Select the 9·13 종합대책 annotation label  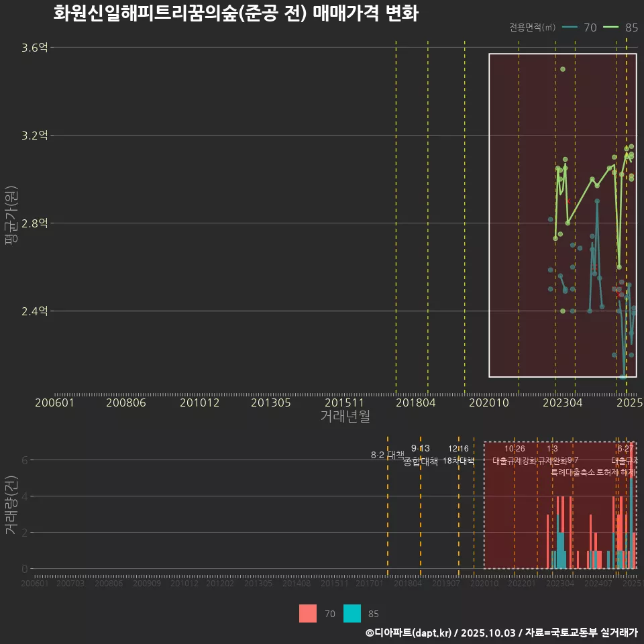(421, 455)
